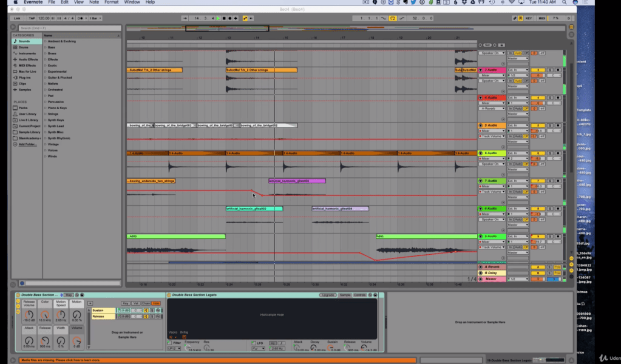Open the Format menu
Screen dimensions: 621x364
111,2
